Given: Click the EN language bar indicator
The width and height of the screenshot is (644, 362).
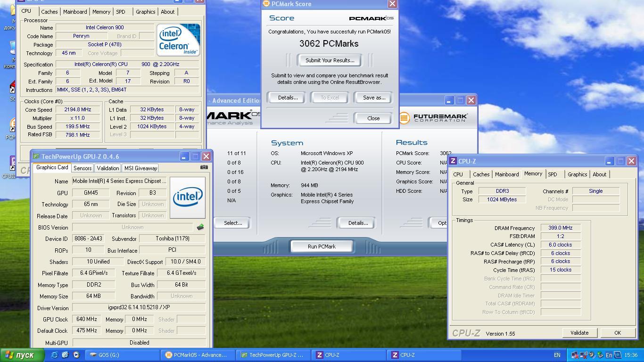Looking at the screenshot, I should 557,355.
